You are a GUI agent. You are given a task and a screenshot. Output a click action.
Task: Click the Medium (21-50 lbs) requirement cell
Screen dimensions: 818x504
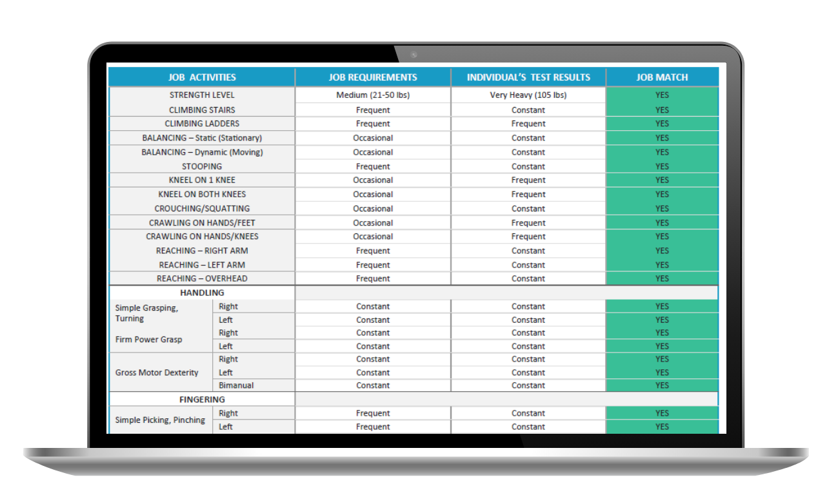pyautogui.click(x=373, y=95)
